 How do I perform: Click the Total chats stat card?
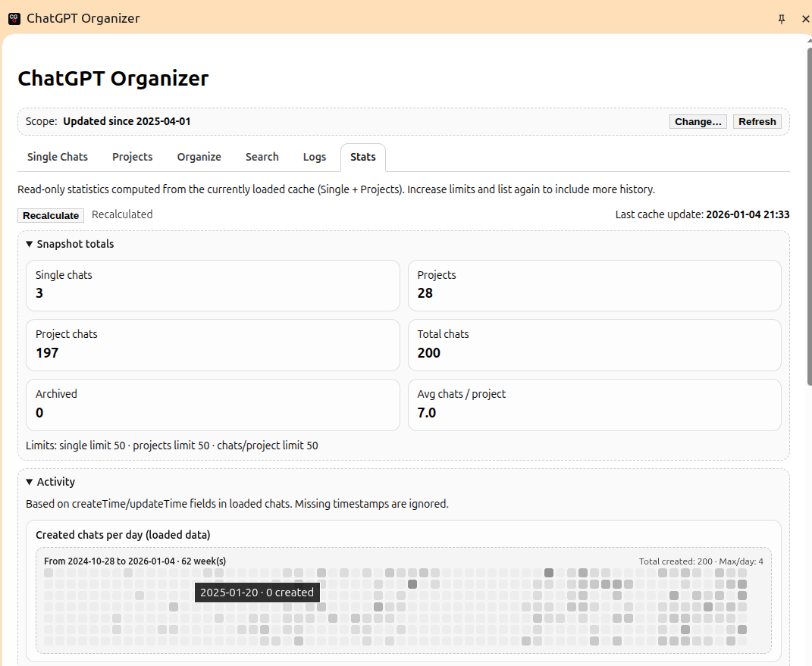[x=594, y=344]
